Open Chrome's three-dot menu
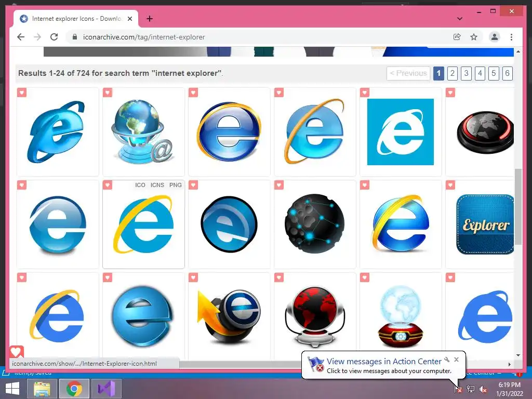532x399 pixels. (511, 37)
